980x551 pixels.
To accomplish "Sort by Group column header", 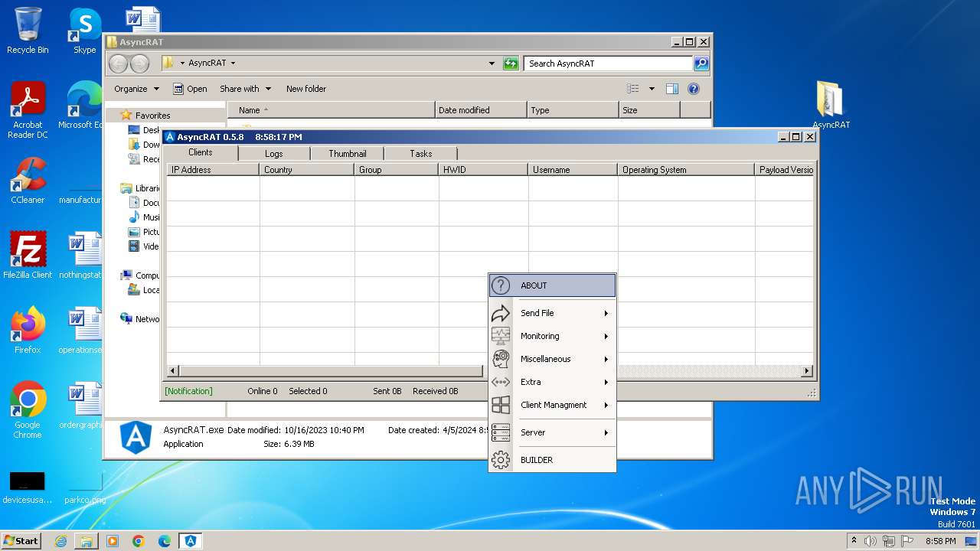I will tap(397, 170).
